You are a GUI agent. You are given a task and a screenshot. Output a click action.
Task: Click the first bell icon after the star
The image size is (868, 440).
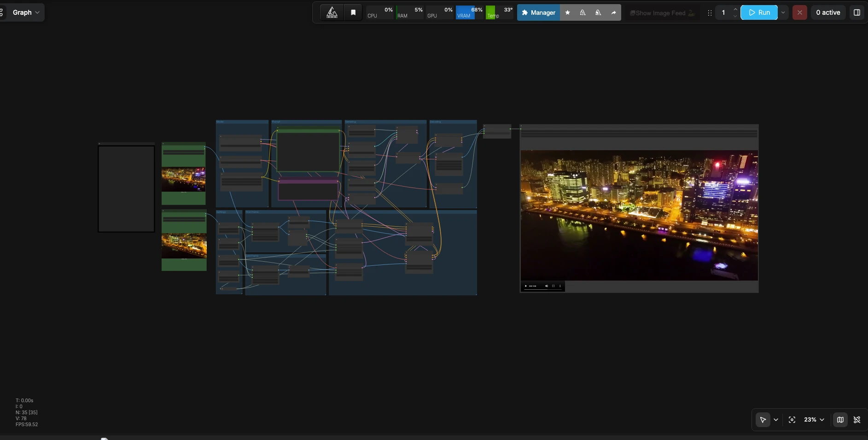click(x=583, y=12)
